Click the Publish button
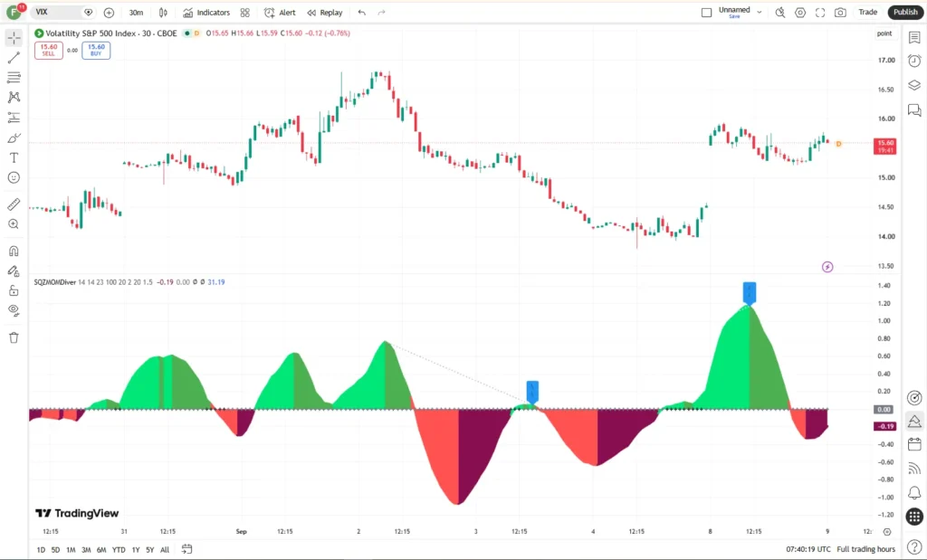927x560 pixels. [x=905, y=13]
